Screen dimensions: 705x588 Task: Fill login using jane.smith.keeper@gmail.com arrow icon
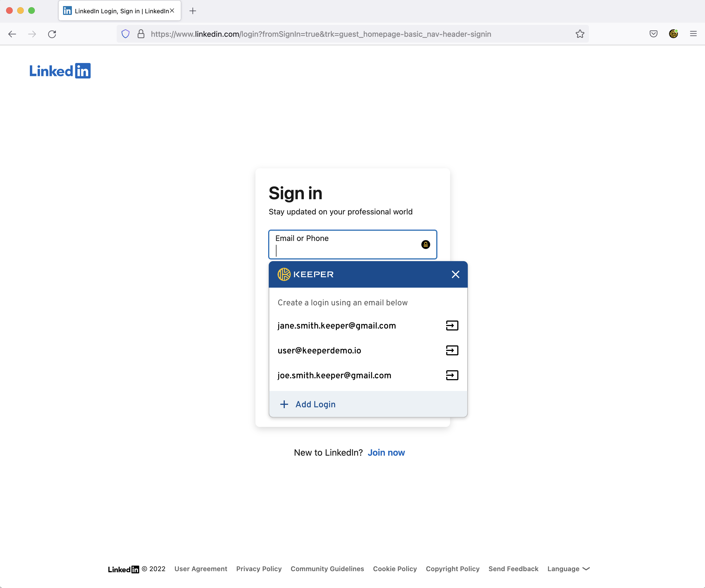(452, 326)
